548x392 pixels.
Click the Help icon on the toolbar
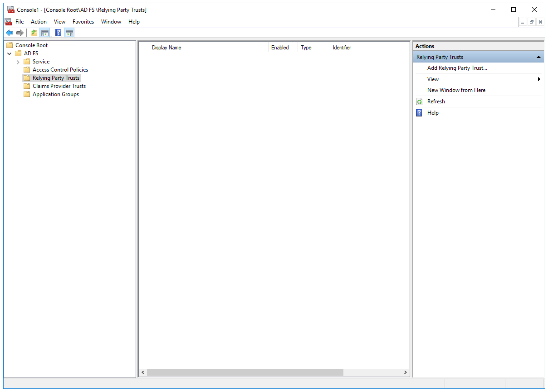click(x=58, y=32)
